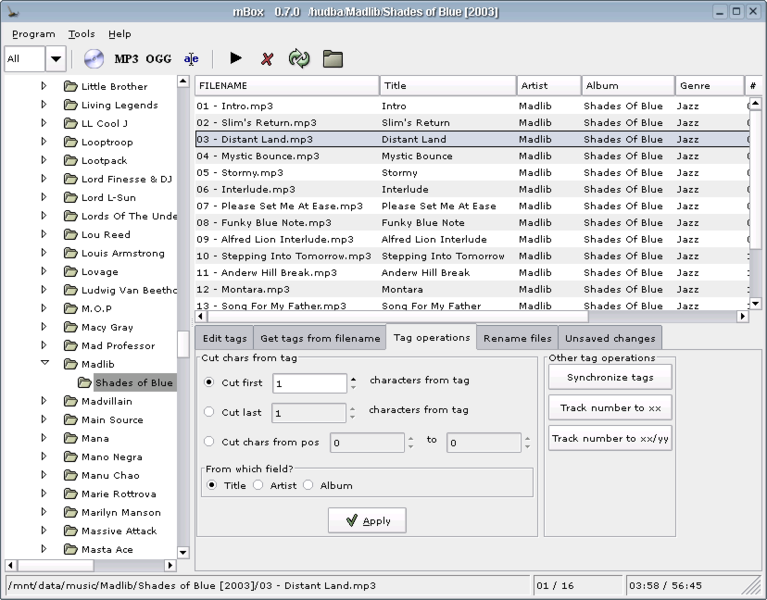Click the Apply button

point(367,520)
